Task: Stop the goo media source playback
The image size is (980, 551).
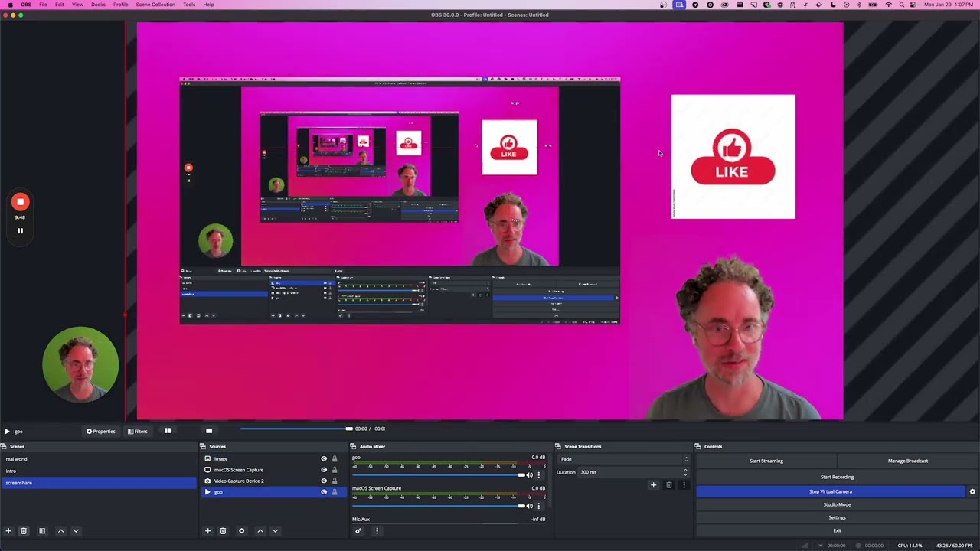Action: (x=209, y=431)
